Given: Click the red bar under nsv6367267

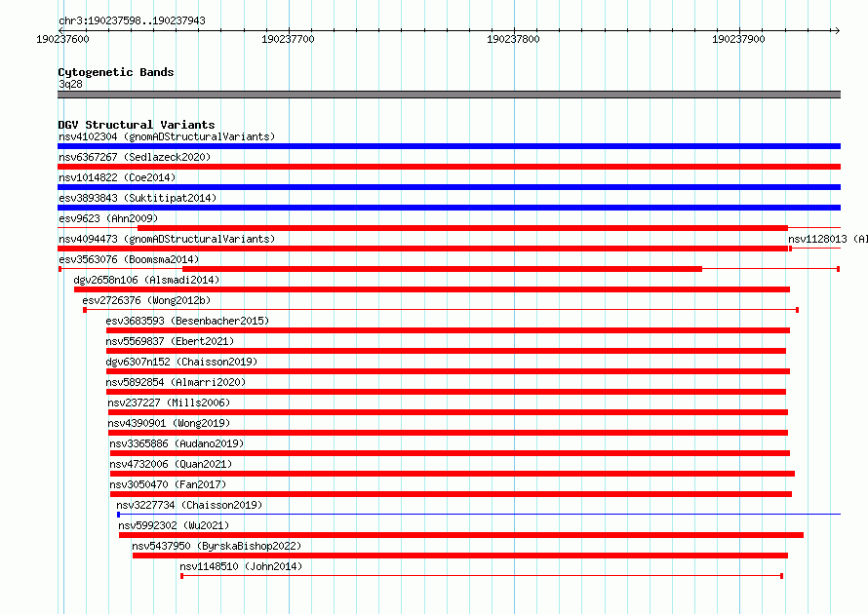Looking at the screenshot, I should pos(449,167).
